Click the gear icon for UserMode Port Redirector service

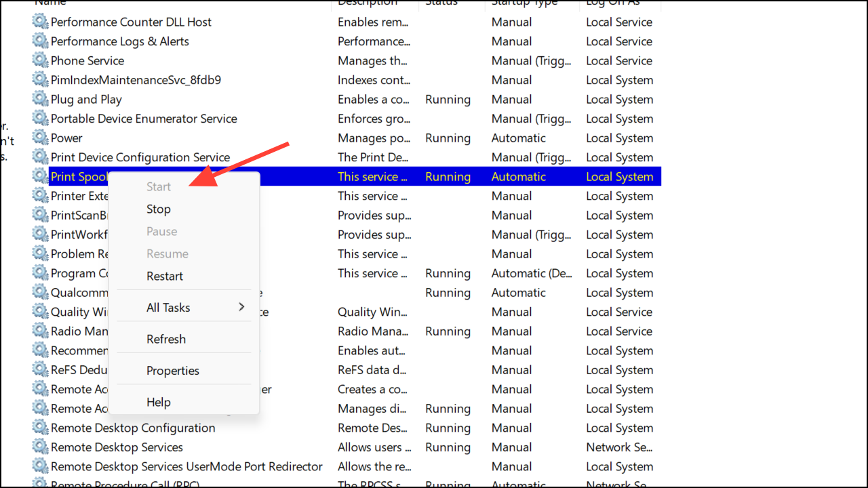pos(41,466)
